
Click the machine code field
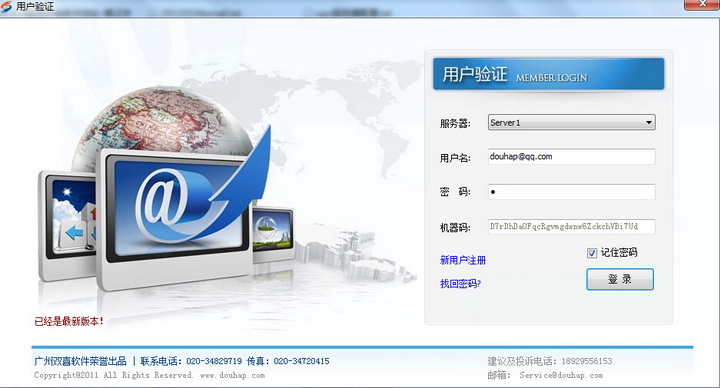(x=571, y=226)
